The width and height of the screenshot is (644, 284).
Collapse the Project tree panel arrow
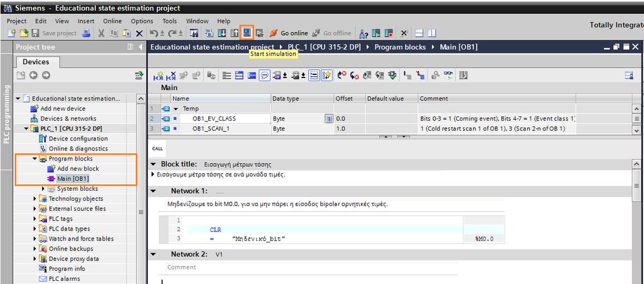[x=140, y=47]
